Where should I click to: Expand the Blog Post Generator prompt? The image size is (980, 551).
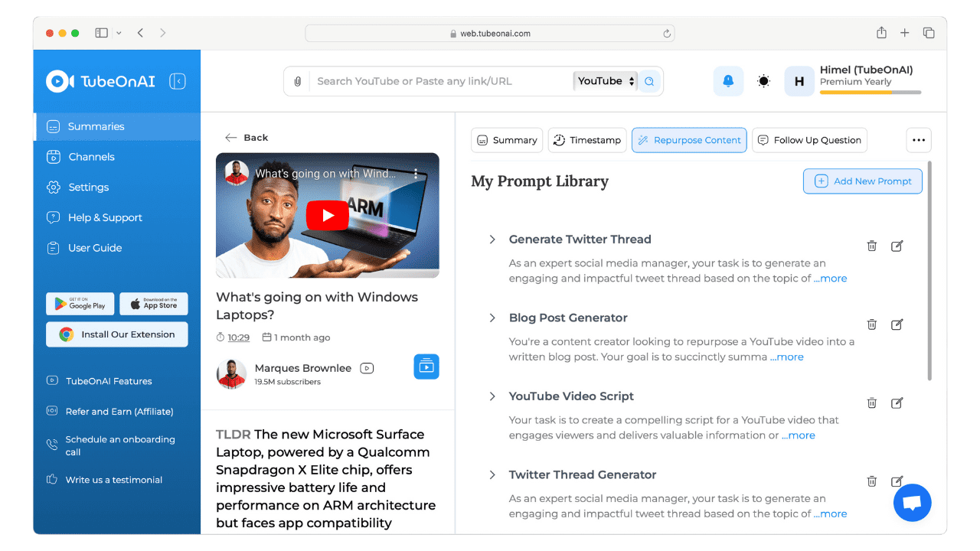[492, 318]
